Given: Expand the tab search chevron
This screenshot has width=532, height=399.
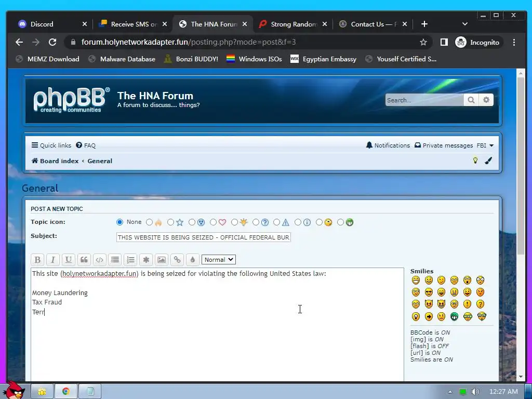Looking at the screenshot, I should coord(465,24).
